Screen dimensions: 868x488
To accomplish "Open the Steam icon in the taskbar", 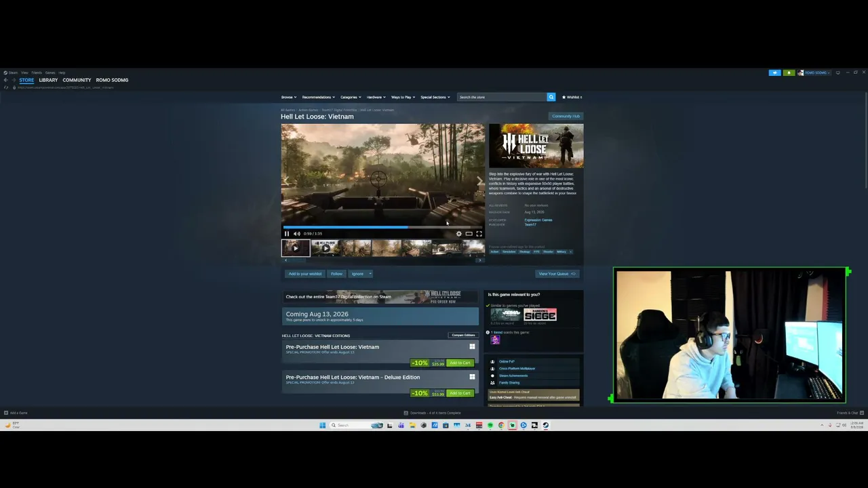I will click(x=546, y=426).
